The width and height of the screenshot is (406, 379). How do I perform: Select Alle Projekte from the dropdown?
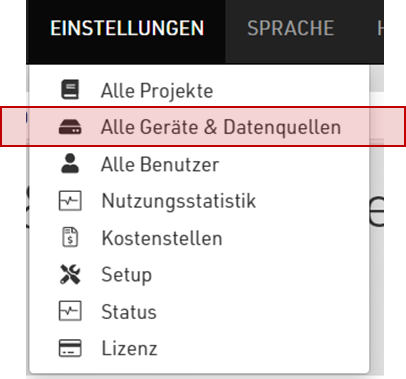click(199, 90)
